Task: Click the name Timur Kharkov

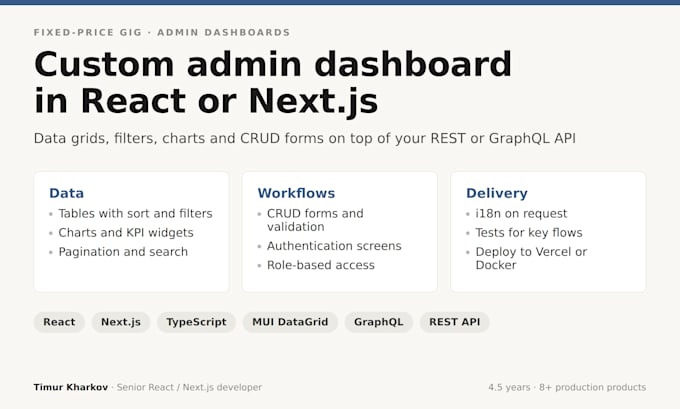Action: (71, 387)
